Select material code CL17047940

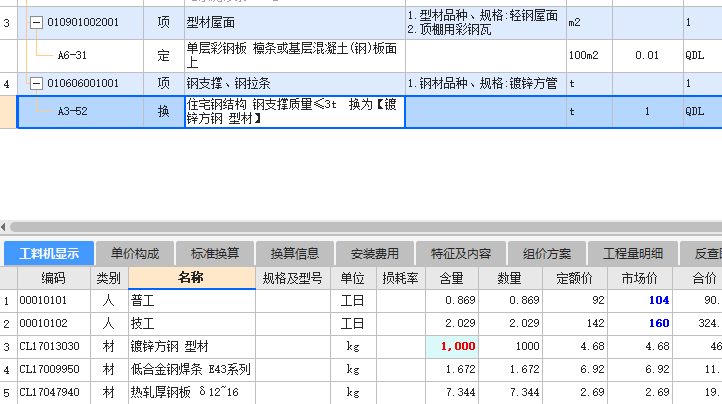[x=49, y=392]
